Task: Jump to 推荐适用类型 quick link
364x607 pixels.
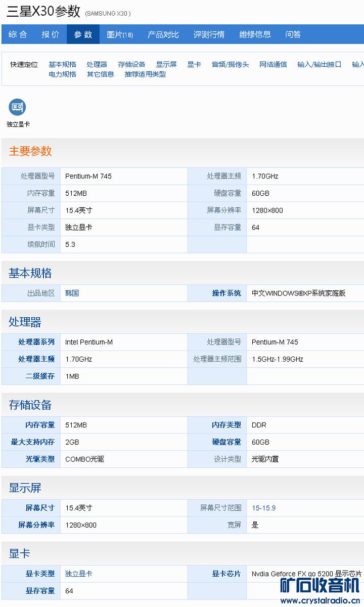Action: pyautogui.click(x=145, y=74)
